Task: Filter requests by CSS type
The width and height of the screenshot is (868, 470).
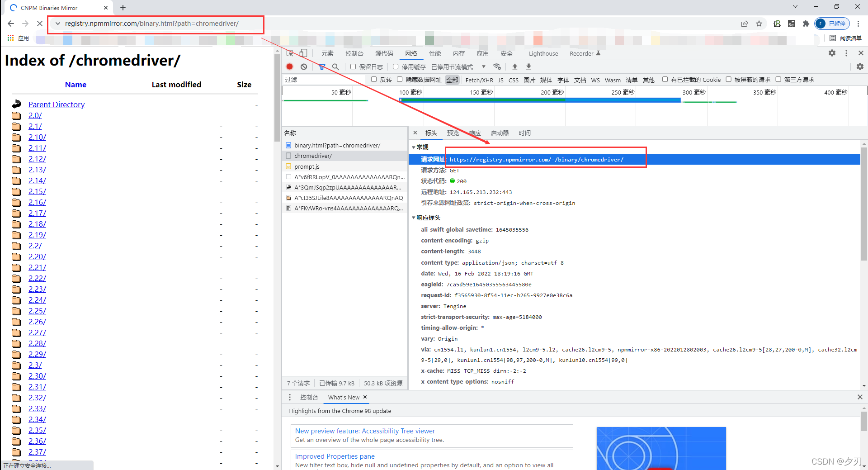Action: [x=514, y=80]
